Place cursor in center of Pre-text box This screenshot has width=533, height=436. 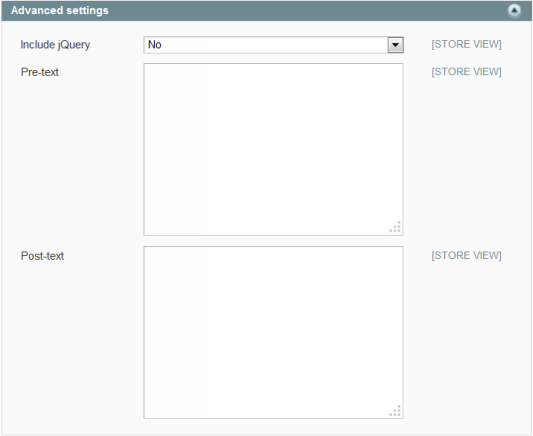click(x=273, y=149)
